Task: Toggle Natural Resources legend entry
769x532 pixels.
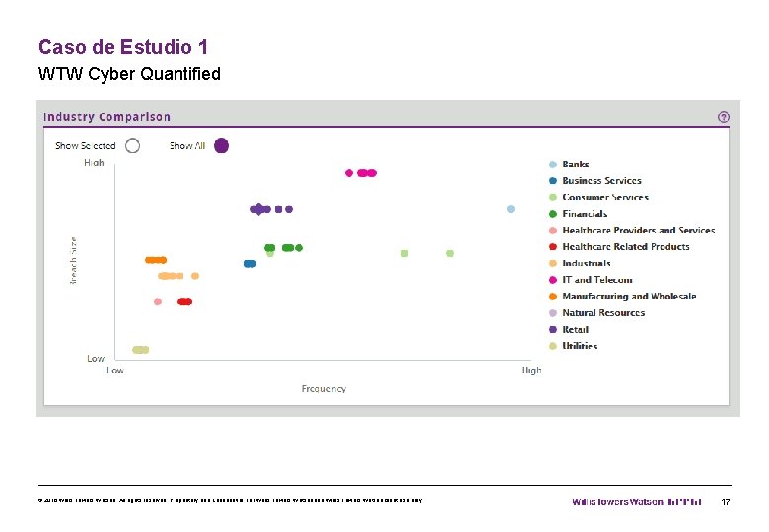Action: (x=596, y=313)
